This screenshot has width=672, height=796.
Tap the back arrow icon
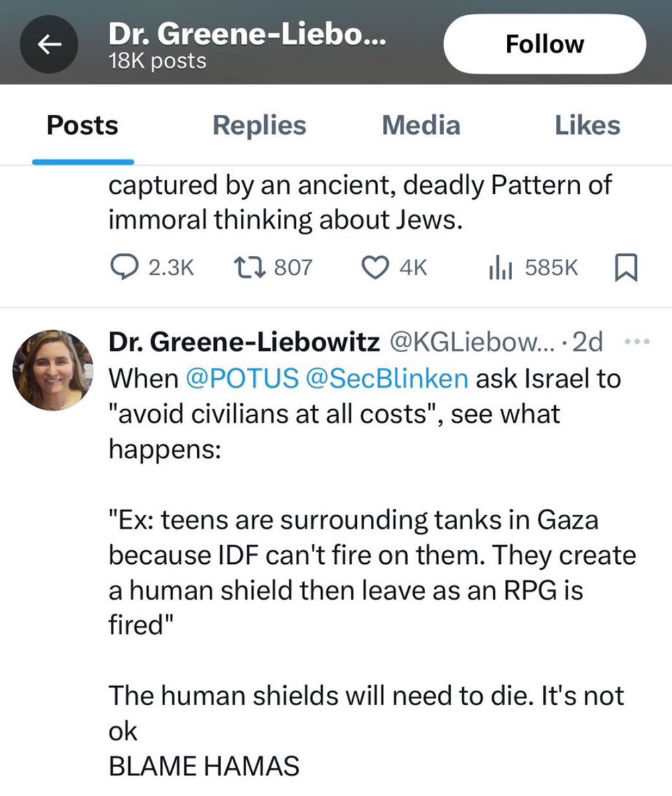(48, 44)
